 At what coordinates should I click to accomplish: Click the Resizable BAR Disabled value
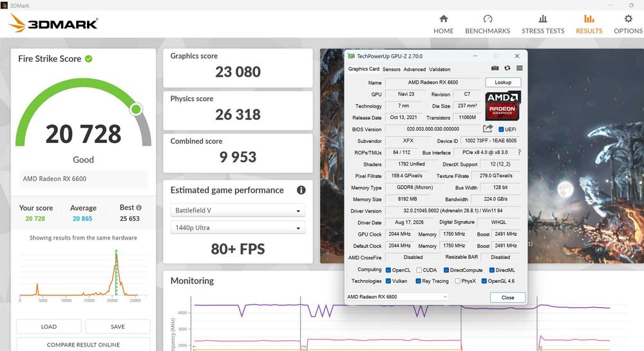tap(500, 258)
